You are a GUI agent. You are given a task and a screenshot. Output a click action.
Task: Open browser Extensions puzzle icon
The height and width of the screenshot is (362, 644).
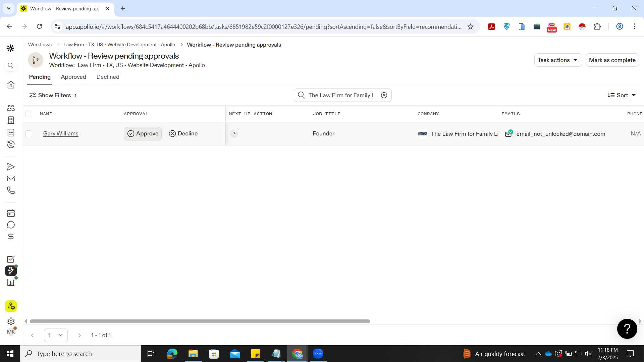point(597,26)
